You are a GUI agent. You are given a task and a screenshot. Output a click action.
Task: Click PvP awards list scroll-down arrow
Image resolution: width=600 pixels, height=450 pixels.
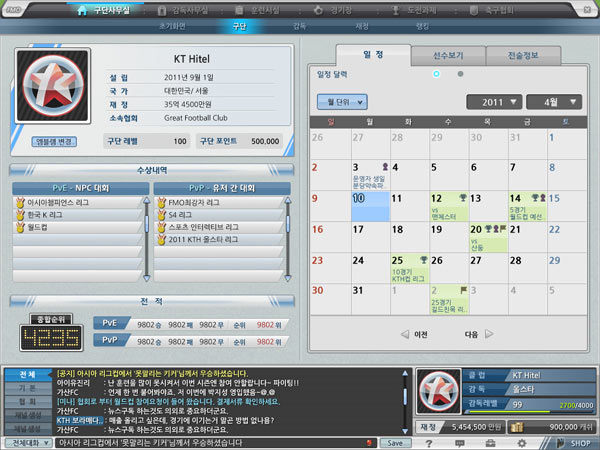tap(288, 278)
